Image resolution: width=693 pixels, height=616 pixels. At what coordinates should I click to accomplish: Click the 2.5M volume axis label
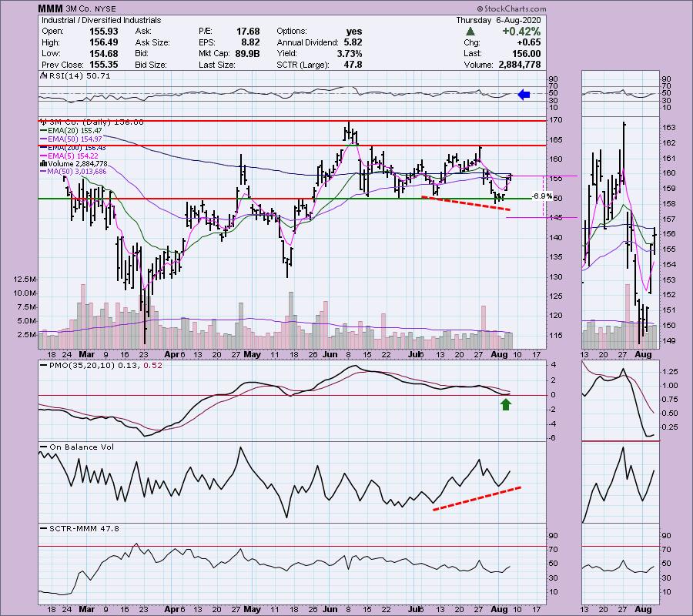[26, 334]
